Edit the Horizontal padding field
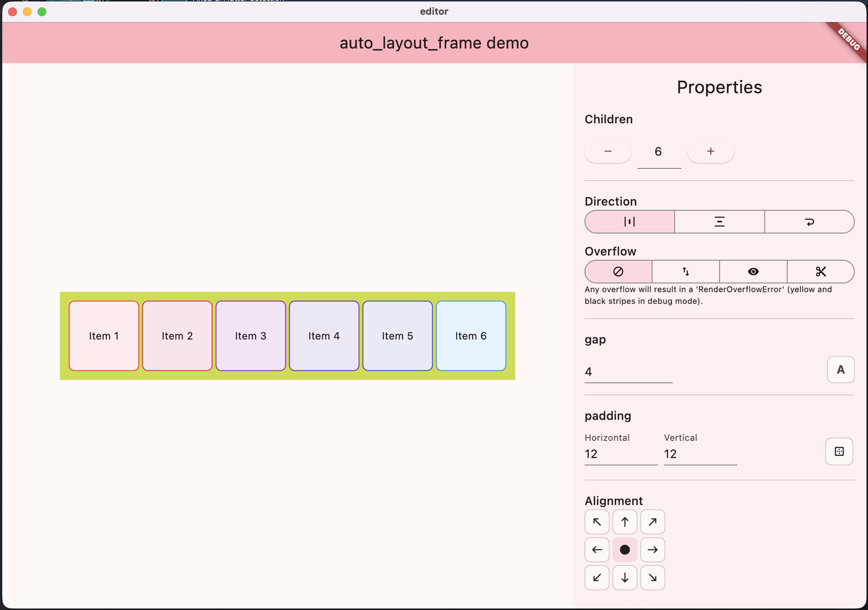The image size is (868, 610). coord(620,454)
